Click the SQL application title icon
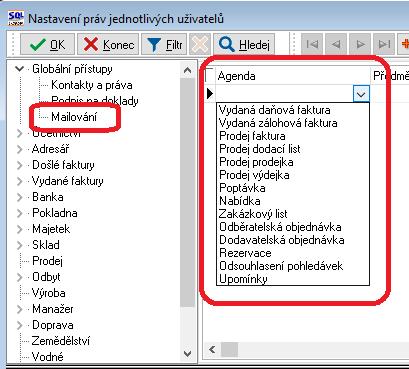 click(x=16, y=18)
